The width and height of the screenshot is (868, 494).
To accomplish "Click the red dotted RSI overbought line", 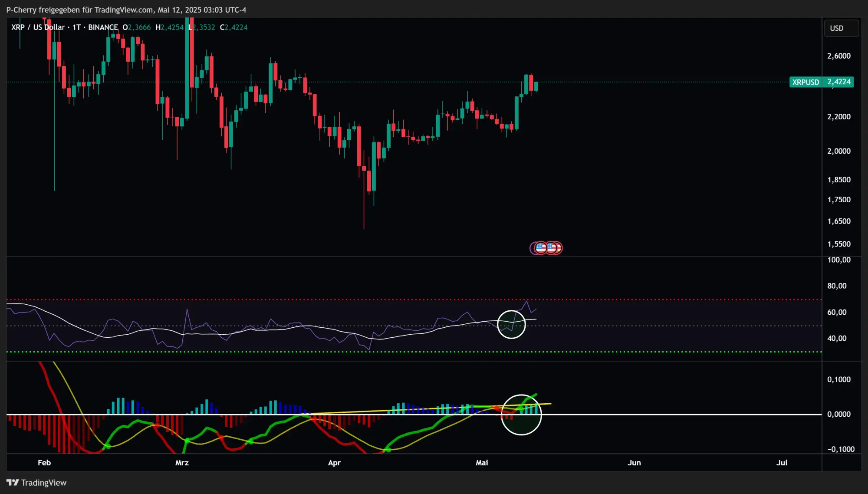I will (414, 300).
